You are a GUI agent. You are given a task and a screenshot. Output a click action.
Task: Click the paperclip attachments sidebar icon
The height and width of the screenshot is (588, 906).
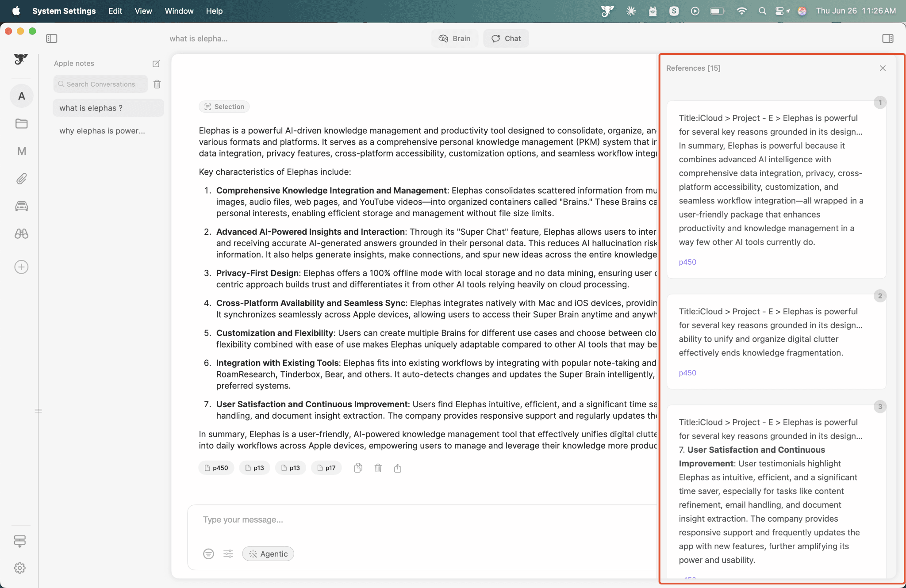[21, 179]
